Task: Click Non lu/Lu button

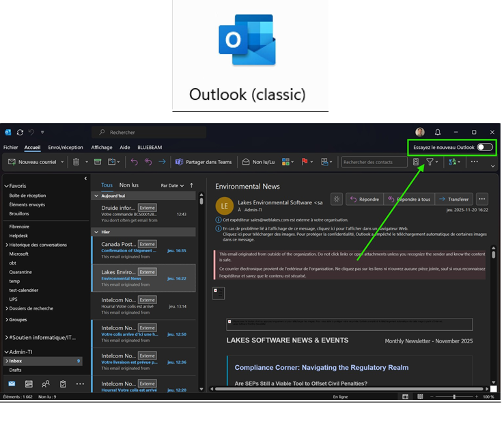Action: coord(258,162)
